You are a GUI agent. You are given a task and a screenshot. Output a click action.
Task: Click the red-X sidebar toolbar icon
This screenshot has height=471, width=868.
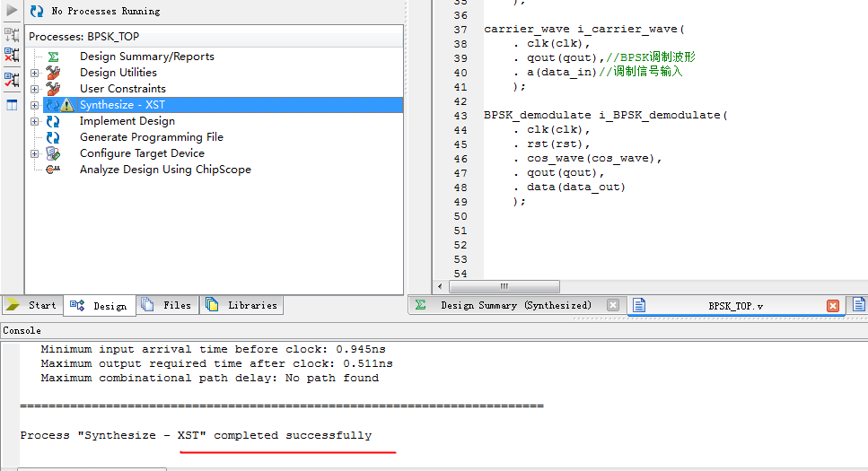click(x=12, y=54)
